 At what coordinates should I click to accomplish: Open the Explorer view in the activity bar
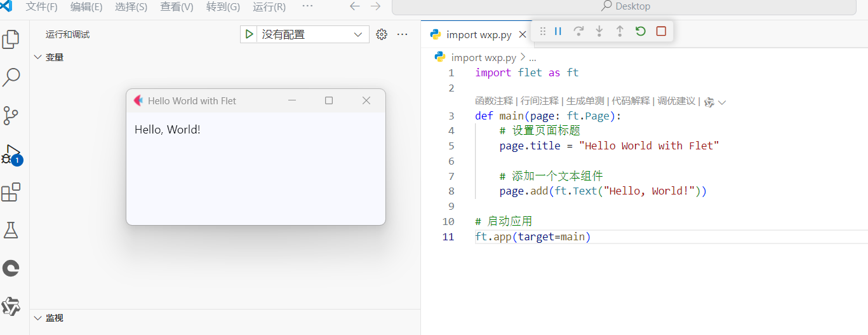[x=11, y=39]
